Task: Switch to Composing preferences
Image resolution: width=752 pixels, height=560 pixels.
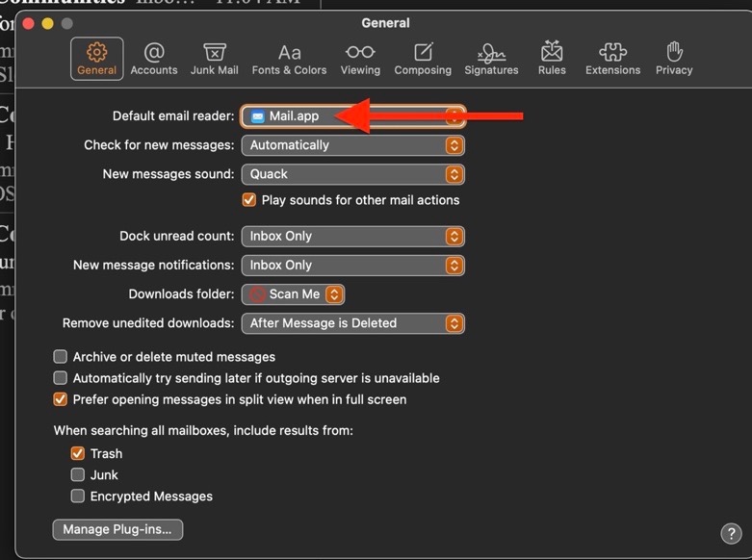Action: pyautogui.click(x=423, y=59)
